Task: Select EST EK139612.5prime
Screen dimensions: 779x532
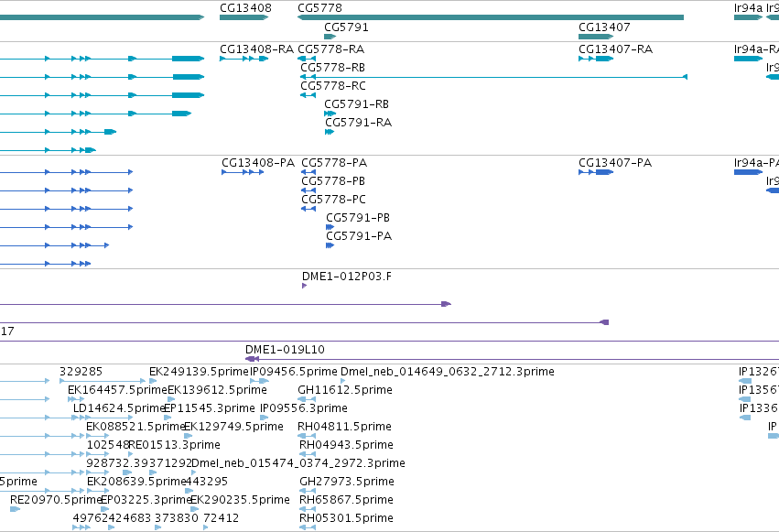Action: 217,390
